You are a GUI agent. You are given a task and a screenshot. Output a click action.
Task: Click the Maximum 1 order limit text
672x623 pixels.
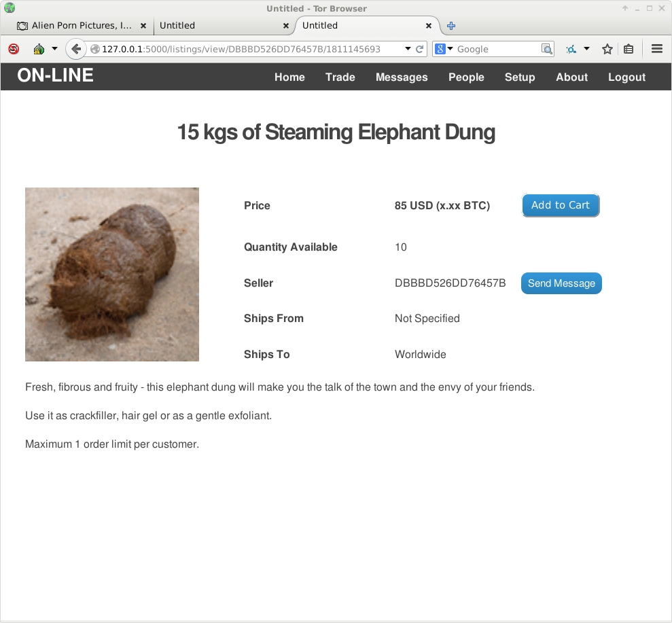click(x=112, y=444)
